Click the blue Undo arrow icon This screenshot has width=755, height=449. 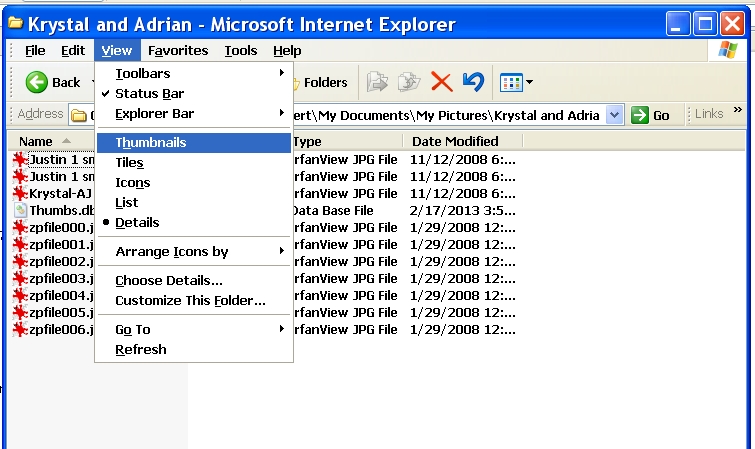[473, 82]
